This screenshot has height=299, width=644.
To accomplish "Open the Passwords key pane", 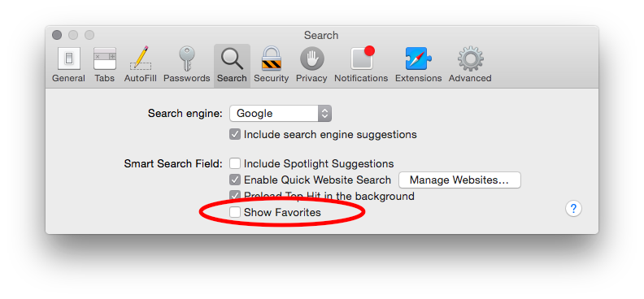I will [x=187, y=65].
